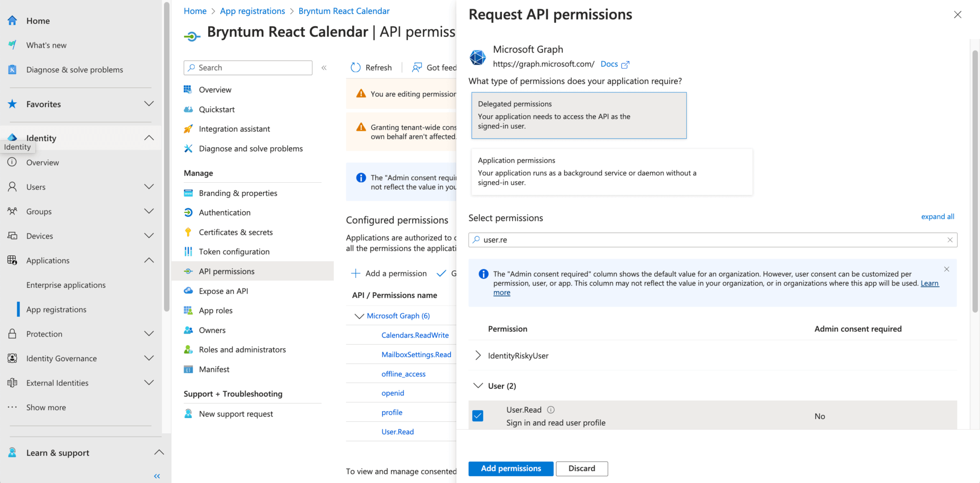The width and height of the screenshot is (980, 483).
Task: Click the App roles icon
Action: [x=189, y=310]
